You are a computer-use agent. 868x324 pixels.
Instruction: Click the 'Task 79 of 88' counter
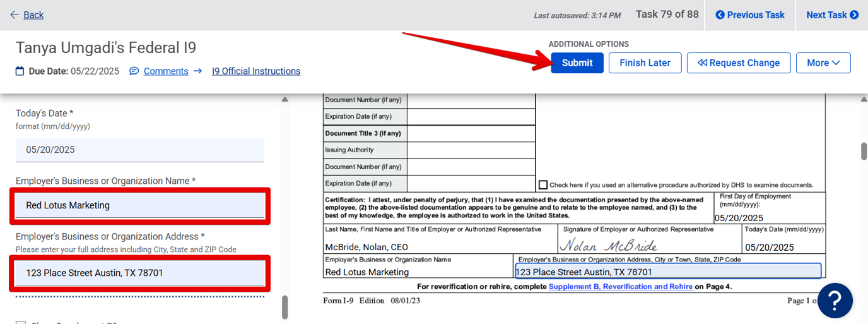point(667,14)
